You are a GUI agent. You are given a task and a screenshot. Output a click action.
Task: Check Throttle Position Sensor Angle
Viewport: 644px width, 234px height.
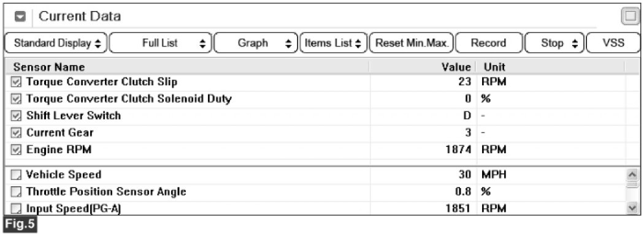point(15,192)
